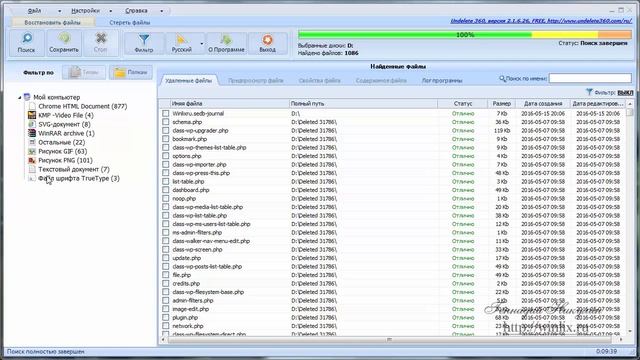The image size is (640, 360).
Task: Click the Стоп toolbar icon
Action: 100,39
